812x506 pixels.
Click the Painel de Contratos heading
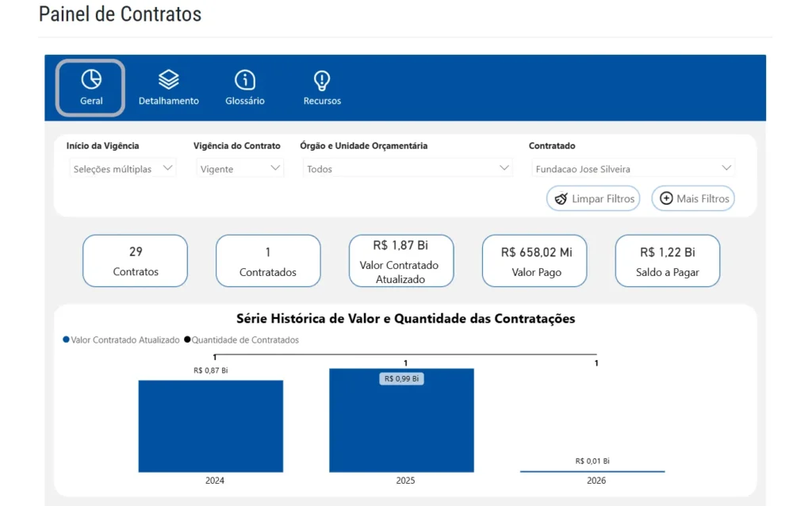tap(121, 14)
